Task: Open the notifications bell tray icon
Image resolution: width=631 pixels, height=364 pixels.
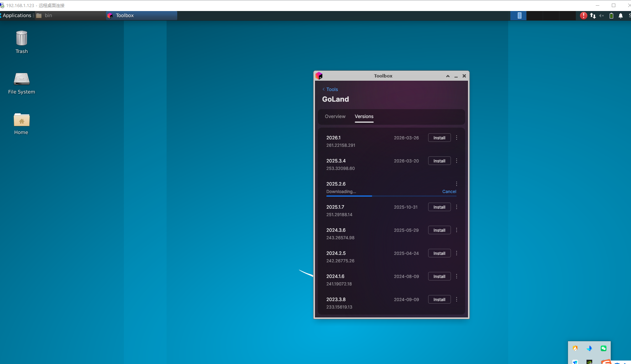Action: (621, 16)
